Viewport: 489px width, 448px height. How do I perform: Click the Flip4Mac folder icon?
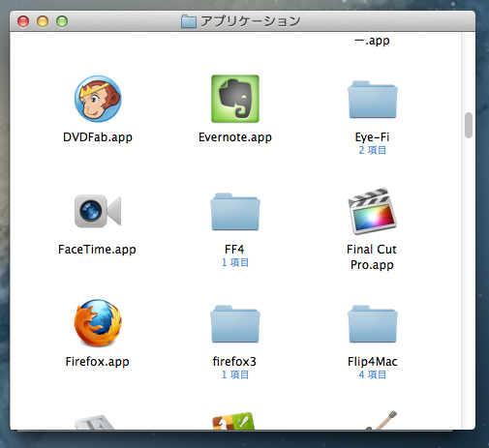(x=373, y=324)
